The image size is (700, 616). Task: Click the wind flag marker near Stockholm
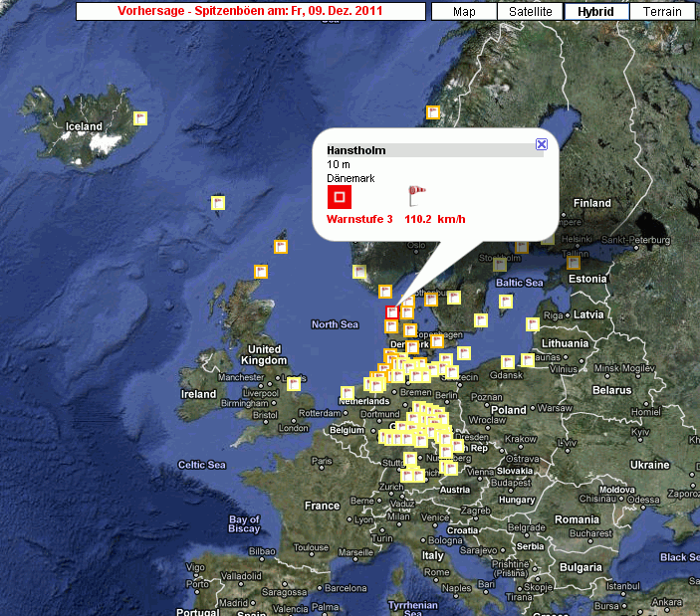500,265
